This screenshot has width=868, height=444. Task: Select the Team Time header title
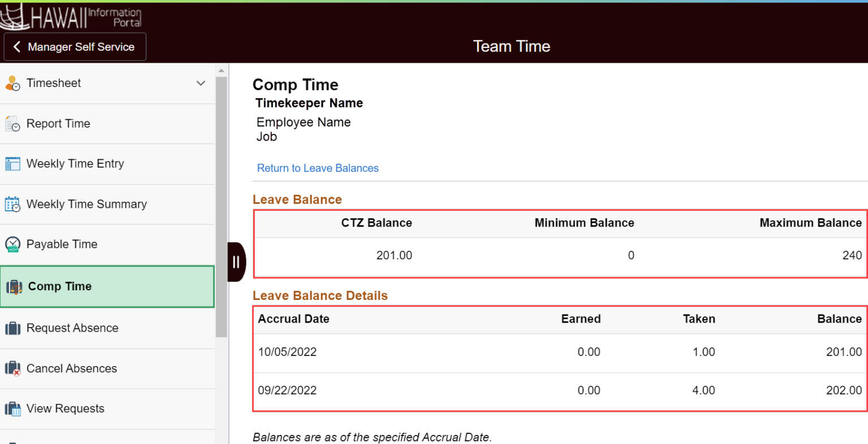tap(511, 46)
